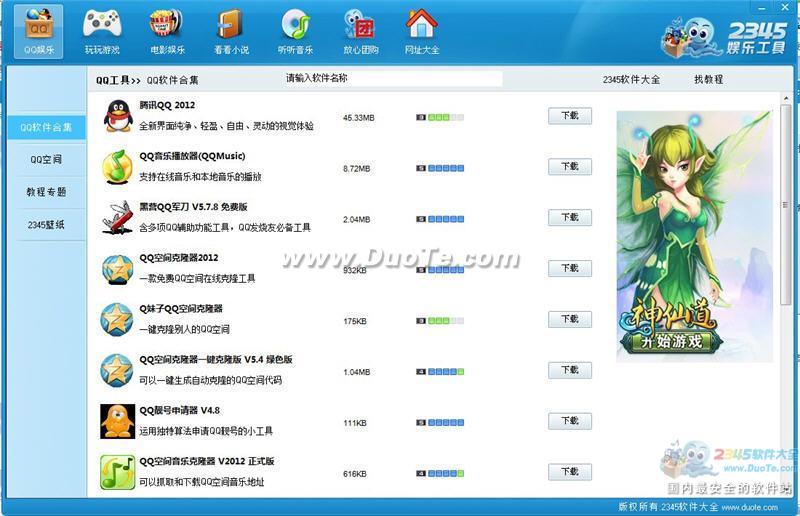The image size is (800, 516).
Task: Open the 2345软件大全 link
Action: coord(631,80)
